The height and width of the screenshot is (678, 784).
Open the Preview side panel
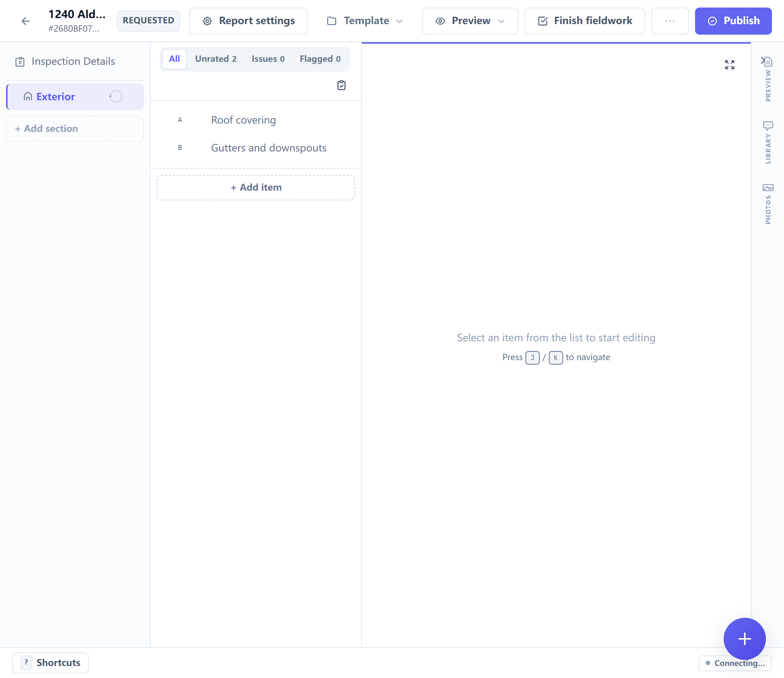tap(768, 79)
